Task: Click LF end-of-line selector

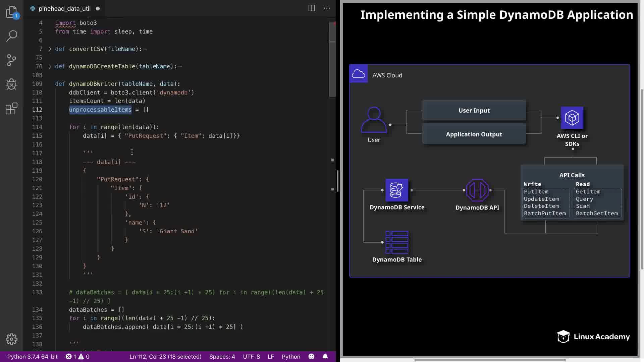Action: click(271, 357)
